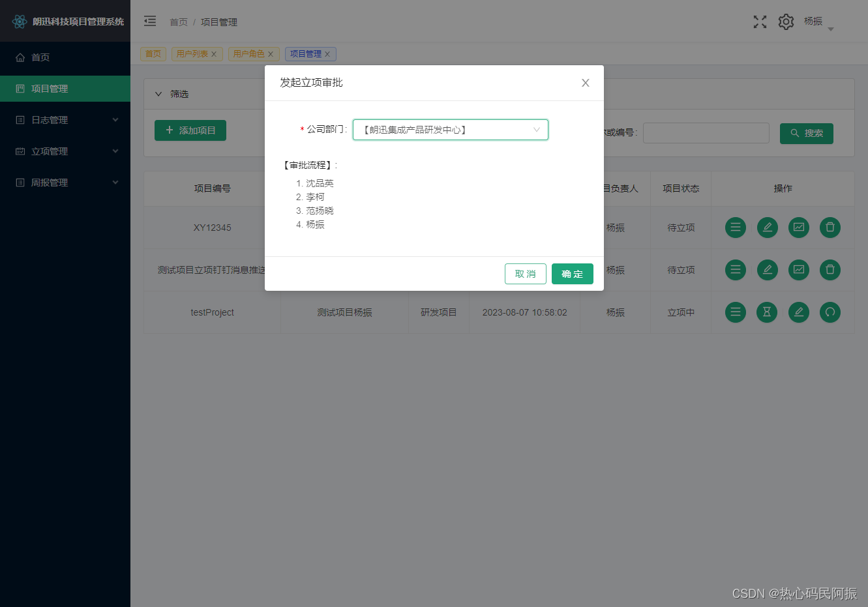Select 项目管理 in the sidebar
Image resolution: width=868 pixels, height=607 pixels.
[65, 89]
